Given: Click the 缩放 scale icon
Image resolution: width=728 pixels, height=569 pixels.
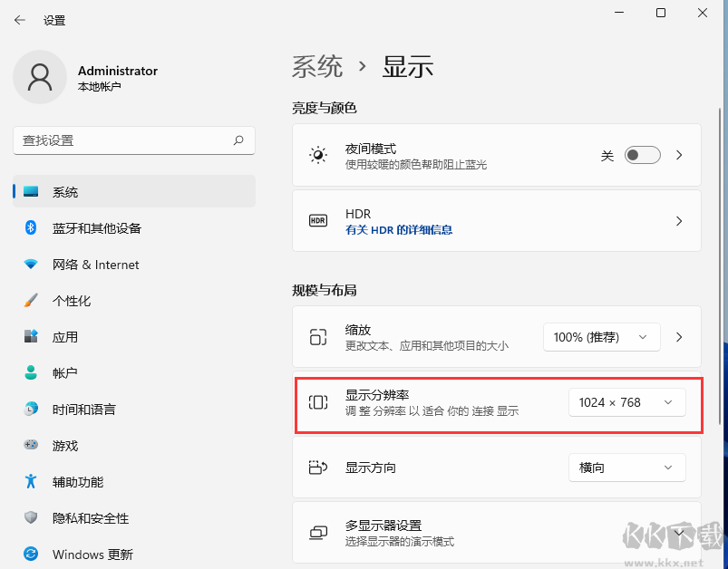Looking at the screenshot, I should (318, 337).
